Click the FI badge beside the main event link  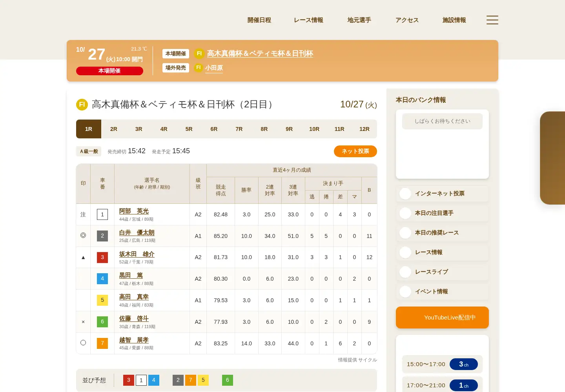point(199,53)
